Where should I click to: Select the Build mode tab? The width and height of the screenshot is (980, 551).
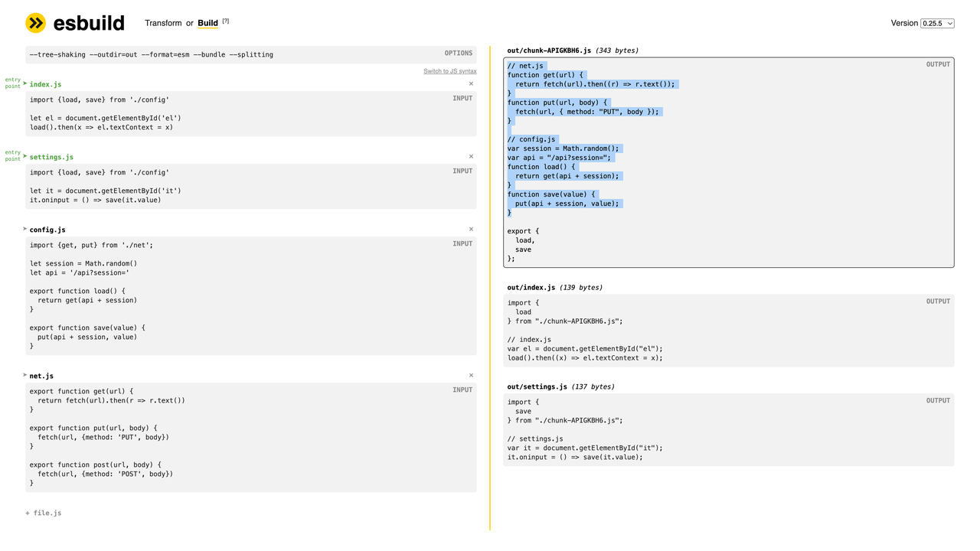tap(207, 23)
